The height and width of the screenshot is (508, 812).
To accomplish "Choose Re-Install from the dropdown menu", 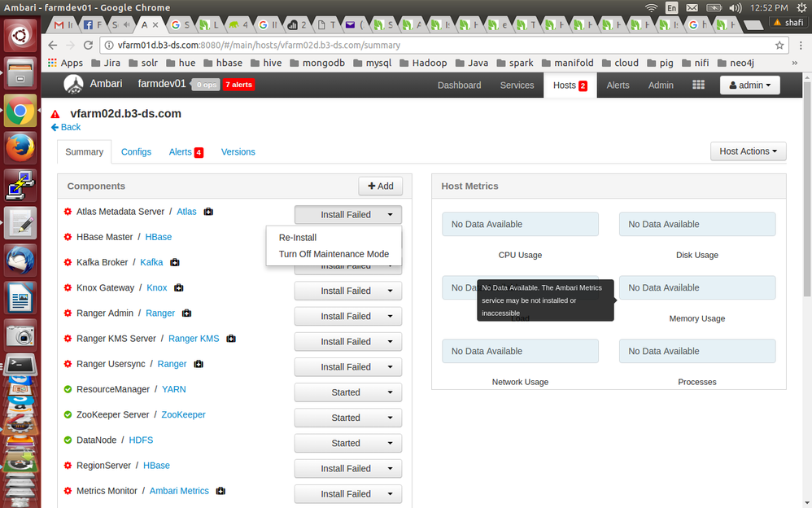I will (298, 238).
